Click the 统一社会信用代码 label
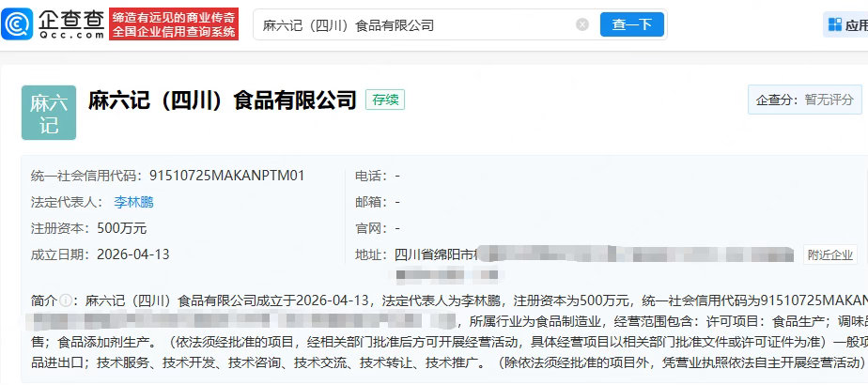Screen dimensions: 868x385 pos(85,176)
